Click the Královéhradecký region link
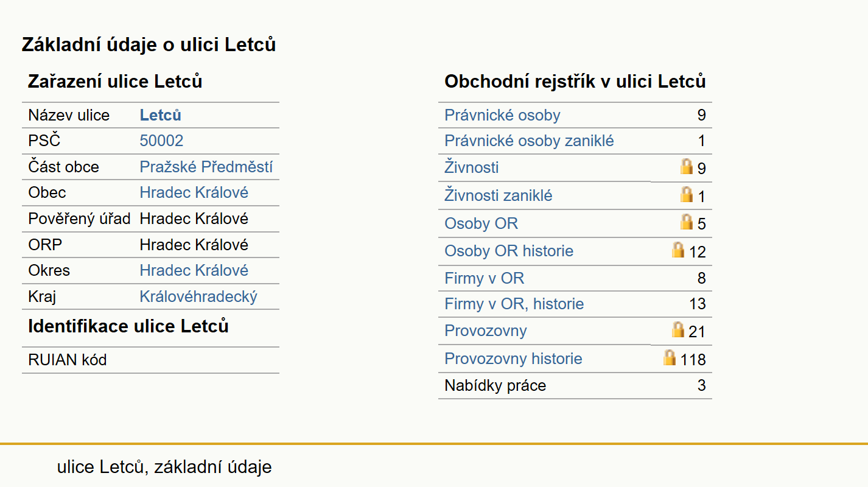This screenshot has height=487, width=868. [x=198, y=296]
